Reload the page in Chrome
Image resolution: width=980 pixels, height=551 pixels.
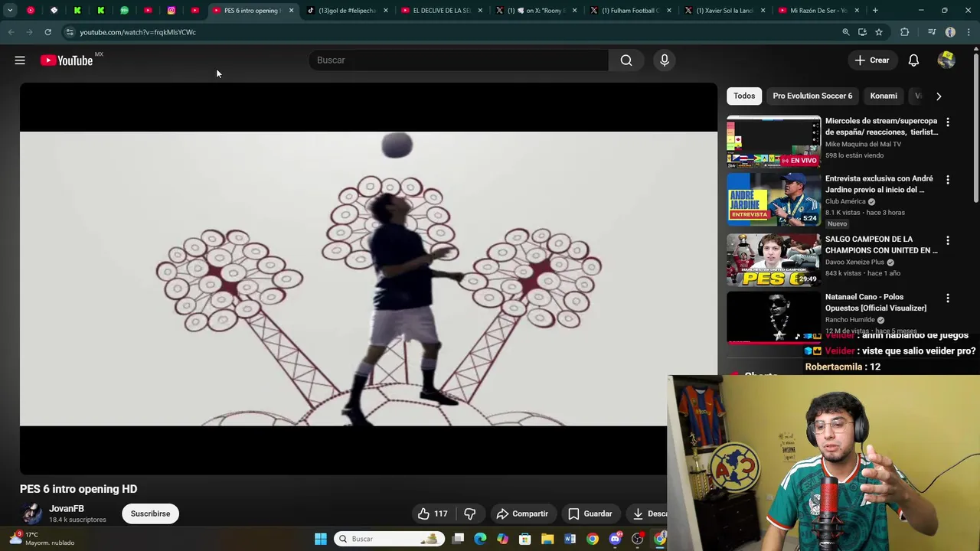point(47,32)
